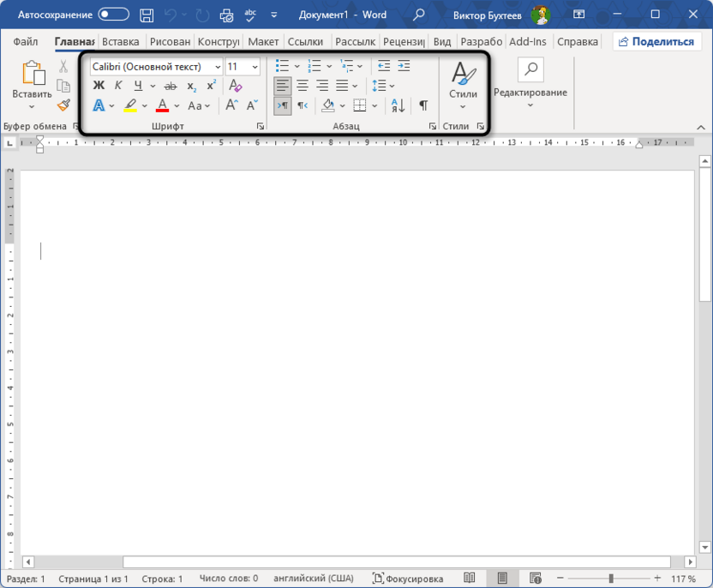Enable Фокусировка mode in the status bar
Image resolution: width=713 pixels, height=588 pixels.
(410, 578)
